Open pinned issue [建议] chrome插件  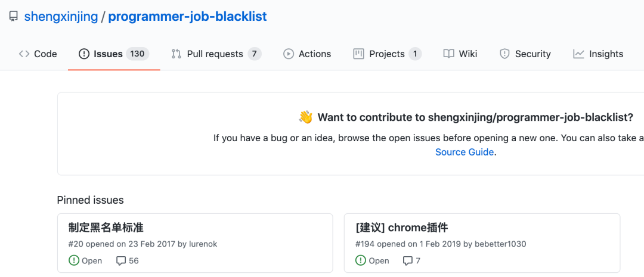pyautogui.click(x=401, y=228)
